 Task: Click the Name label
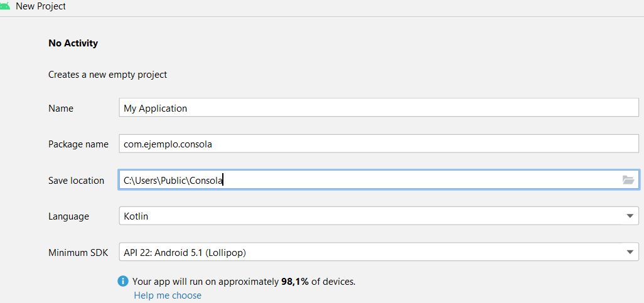(x=61, y=109)
